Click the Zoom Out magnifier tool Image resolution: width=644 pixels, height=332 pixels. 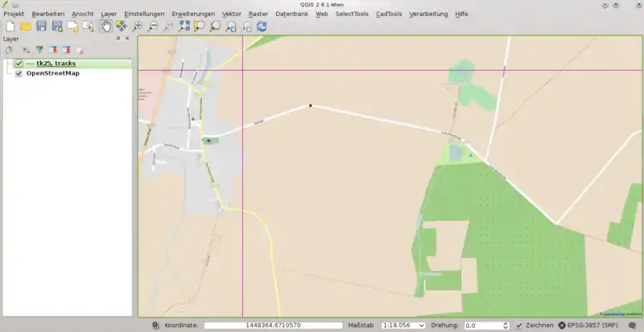click(153, 27)
